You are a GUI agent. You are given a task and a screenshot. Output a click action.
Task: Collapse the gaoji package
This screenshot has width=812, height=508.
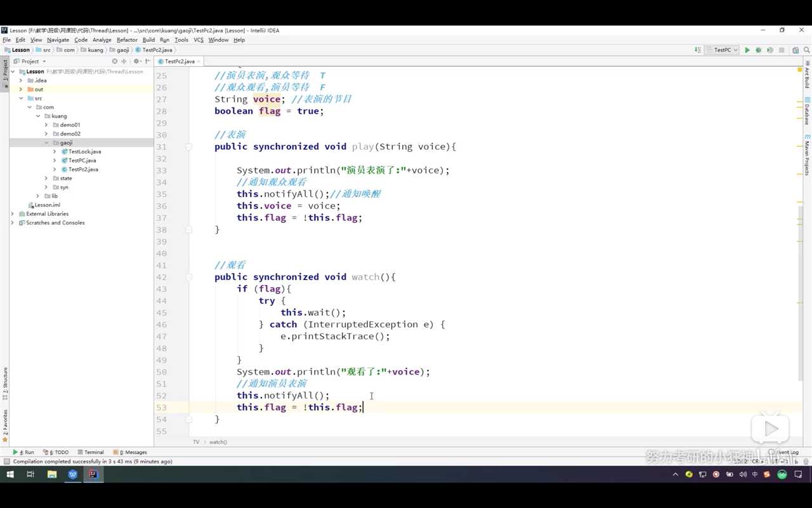pos(46,143)
